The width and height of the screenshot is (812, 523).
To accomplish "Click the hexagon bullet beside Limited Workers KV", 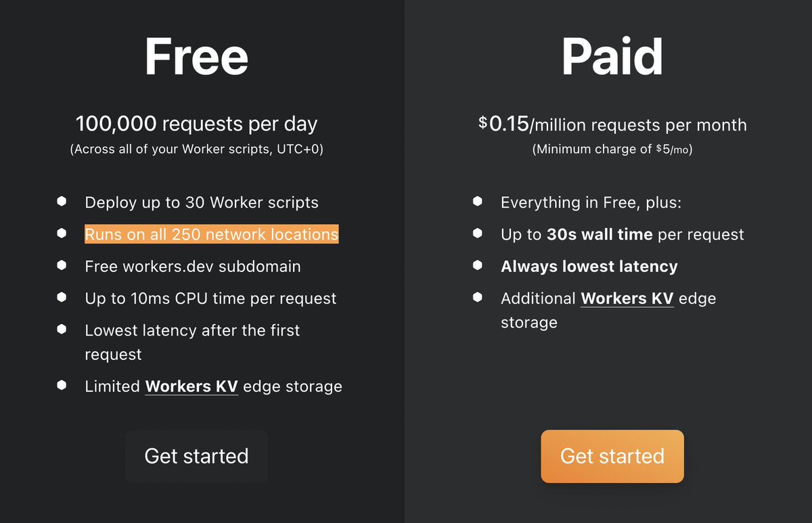I will tap(62, 386).
